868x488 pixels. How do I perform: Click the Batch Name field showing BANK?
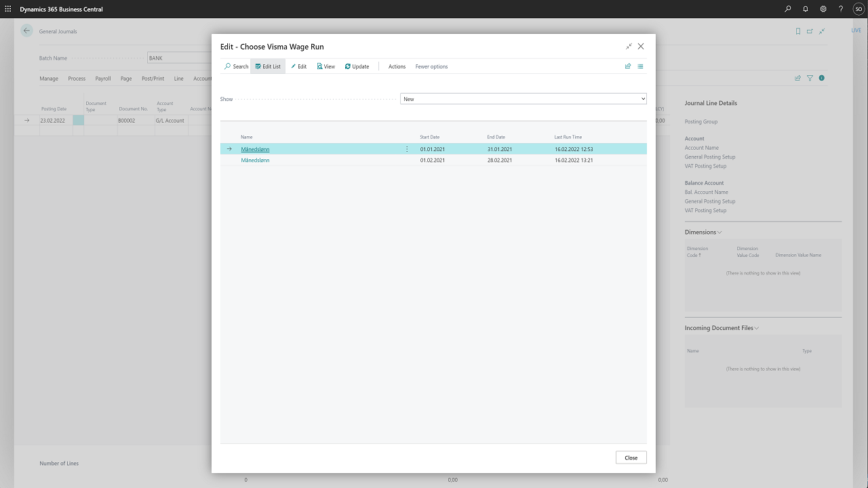[180, 58]
